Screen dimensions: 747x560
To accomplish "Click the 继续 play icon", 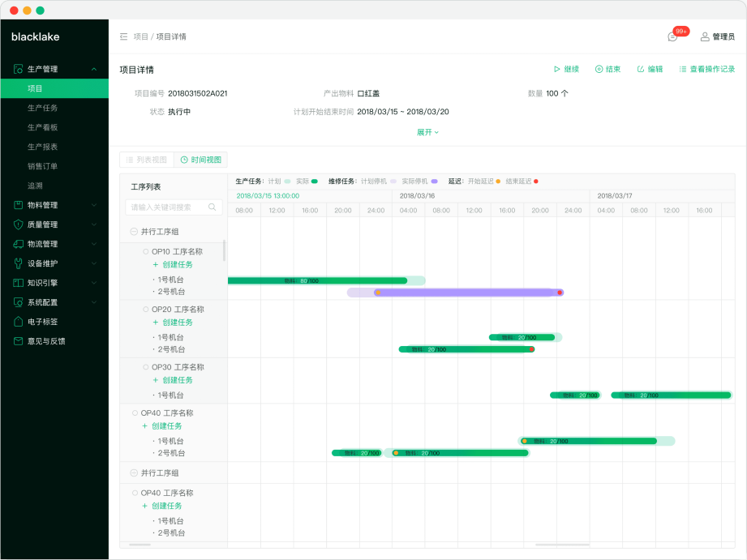I will pos(557,69).
